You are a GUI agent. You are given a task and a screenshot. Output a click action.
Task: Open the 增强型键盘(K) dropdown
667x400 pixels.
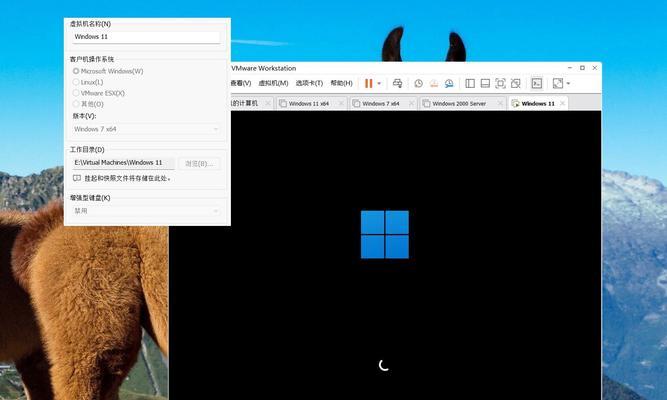pyautogui.click(x=146, y=211)
